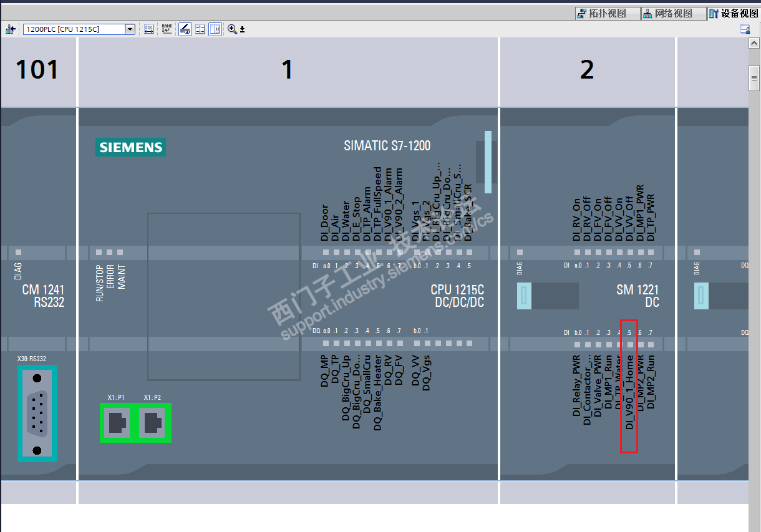The height and width of the screenshot is (532, 761).
Task: Click the SIMATIC S7-1200 text on the CPU
Action: click(x=387, y=146)
